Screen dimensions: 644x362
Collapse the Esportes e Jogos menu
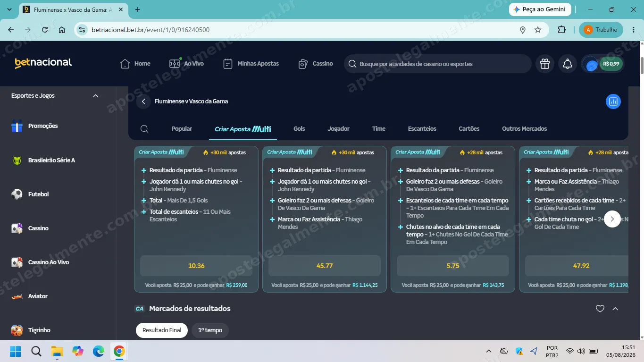coord(96,96)
